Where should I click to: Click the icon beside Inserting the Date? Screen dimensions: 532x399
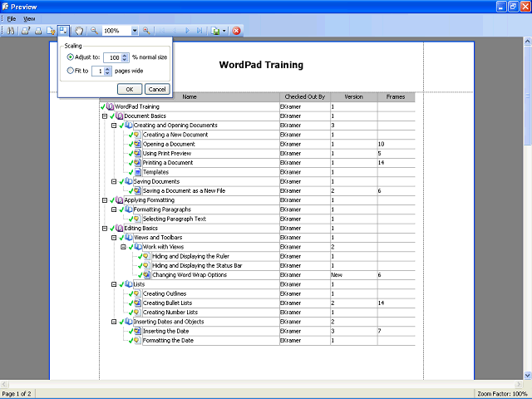(137, 331)
